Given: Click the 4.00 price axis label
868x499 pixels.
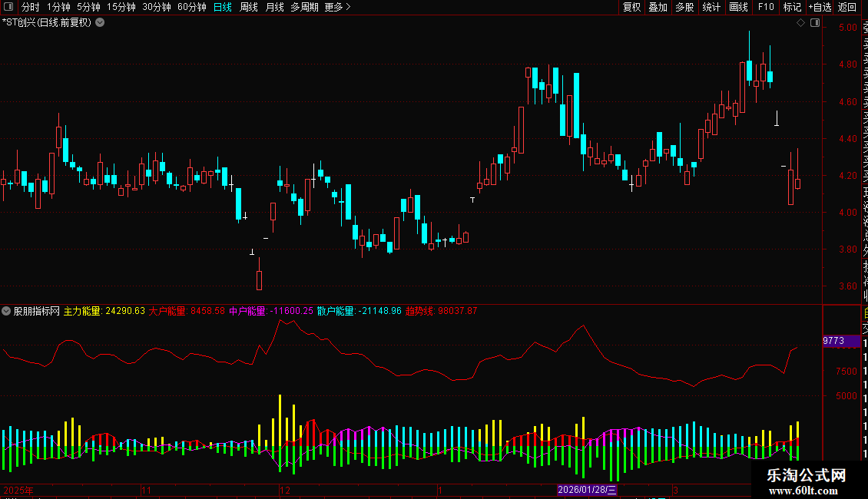Looking at the screenshot, I should point(848,213).
